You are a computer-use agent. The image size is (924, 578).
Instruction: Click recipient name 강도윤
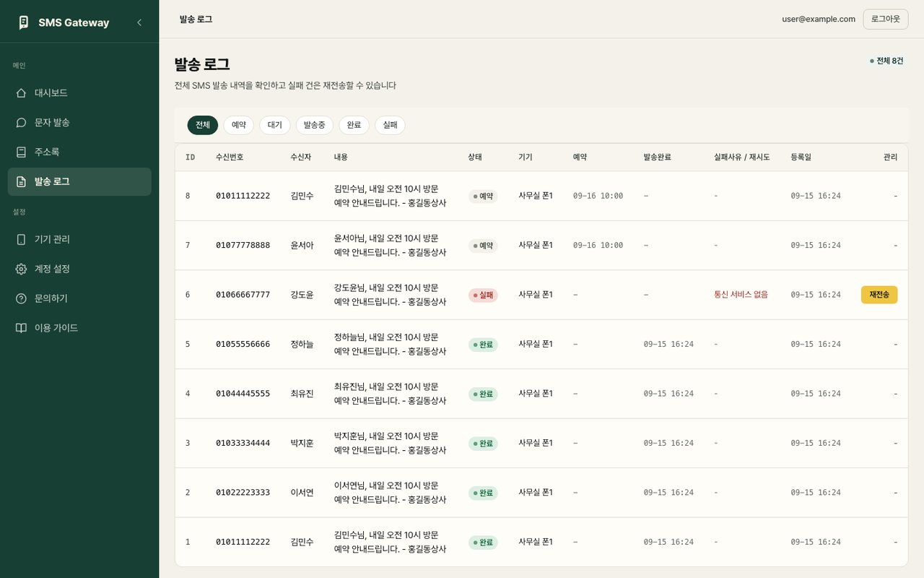[302, 295]
